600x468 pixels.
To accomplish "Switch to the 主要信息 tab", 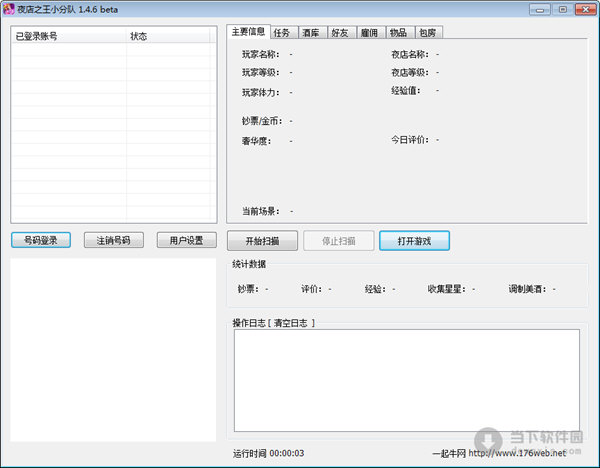I will tap(248, 31).
